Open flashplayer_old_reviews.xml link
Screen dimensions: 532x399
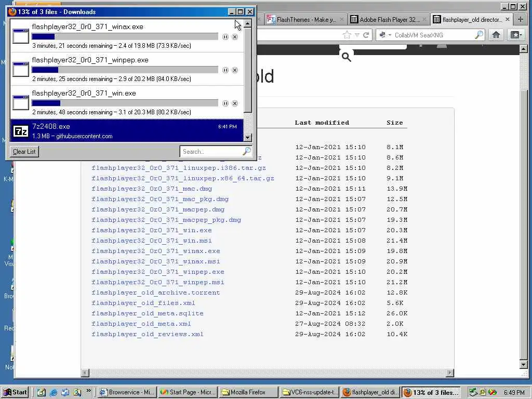click(147, 334)
